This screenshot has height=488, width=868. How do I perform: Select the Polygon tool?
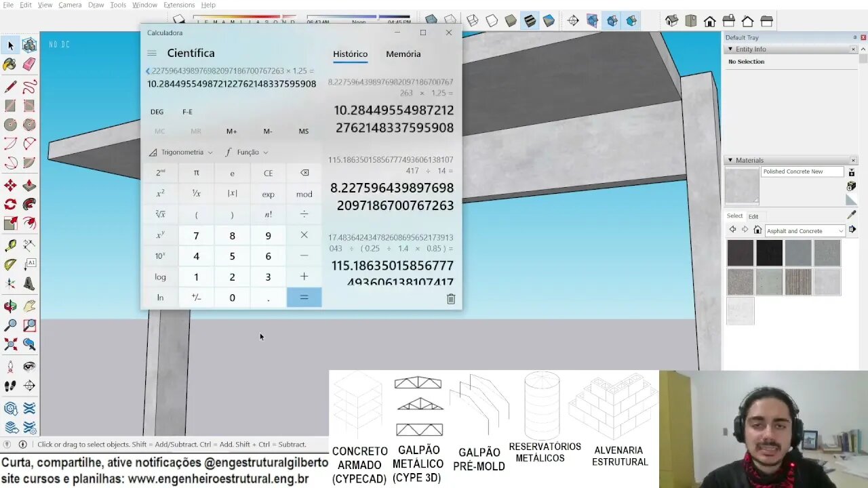pyautogui.click(x=29, y=125)
